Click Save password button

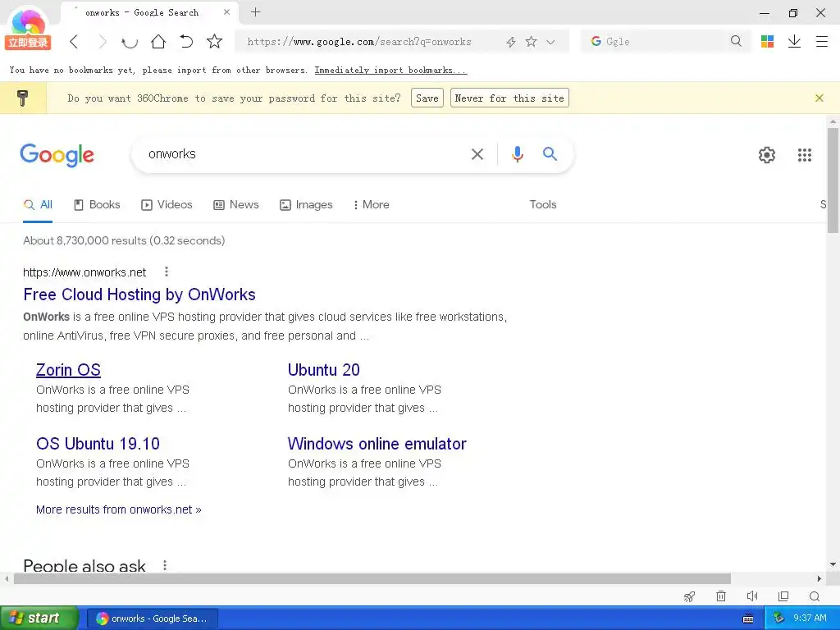click(427, 98)
